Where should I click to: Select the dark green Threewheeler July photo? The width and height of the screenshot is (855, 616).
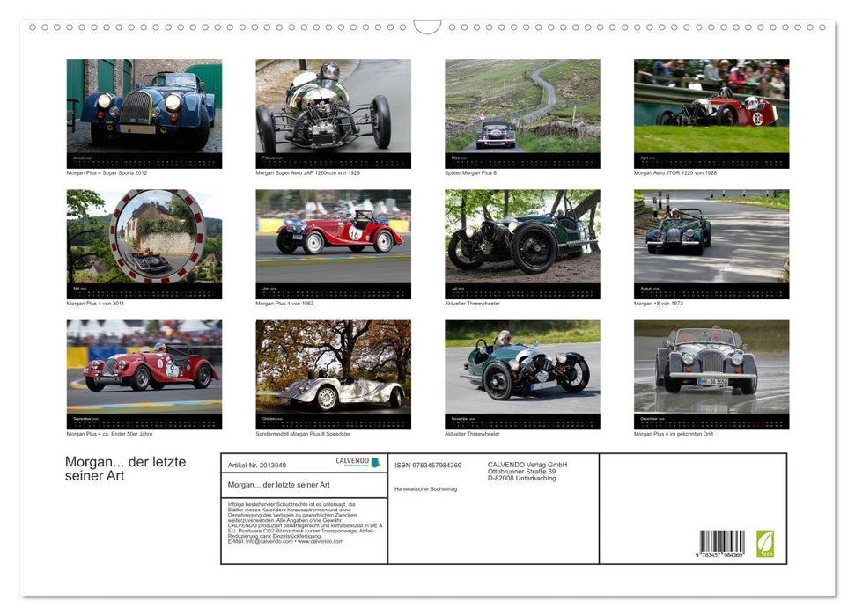pos(522,237)
